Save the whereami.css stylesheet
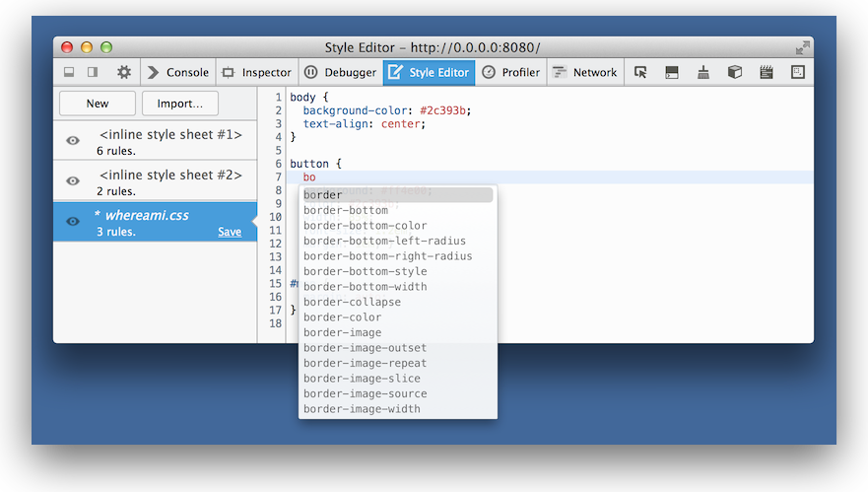The image size is (868, 492). click(230, 233)
